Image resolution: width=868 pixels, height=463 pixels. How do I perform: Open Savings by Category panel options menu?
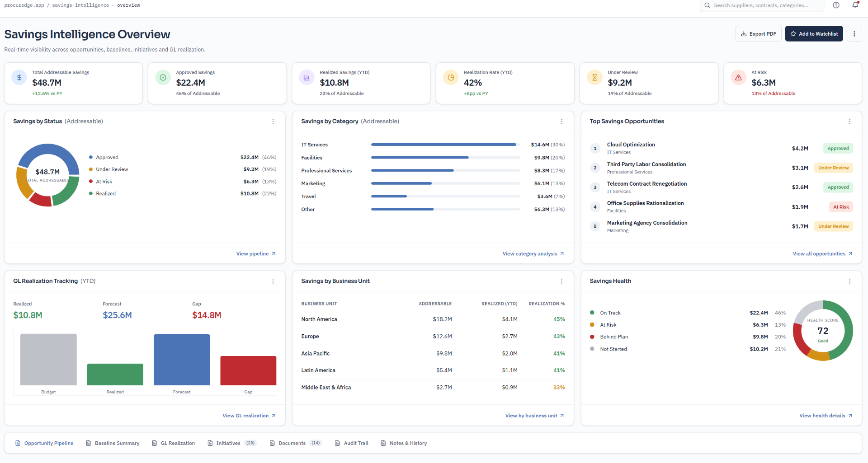pyautogui.click(x=561, y=122)
